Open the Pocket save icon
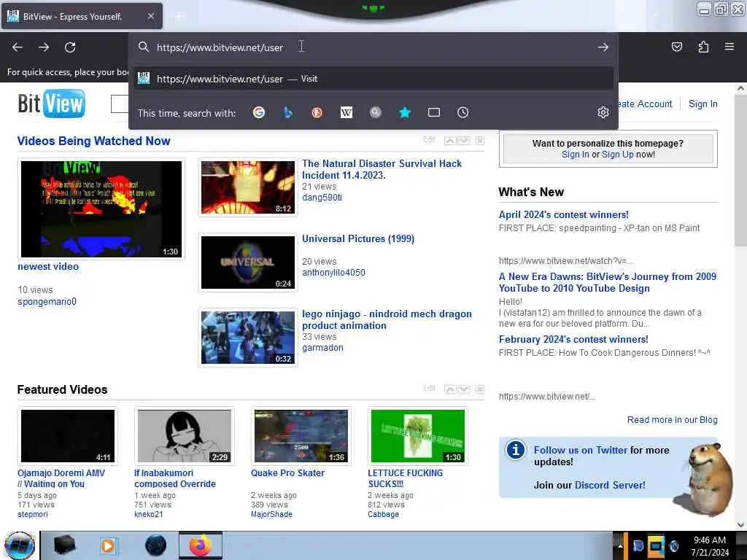This screenshot has width=747, height=560. point(676,47)
